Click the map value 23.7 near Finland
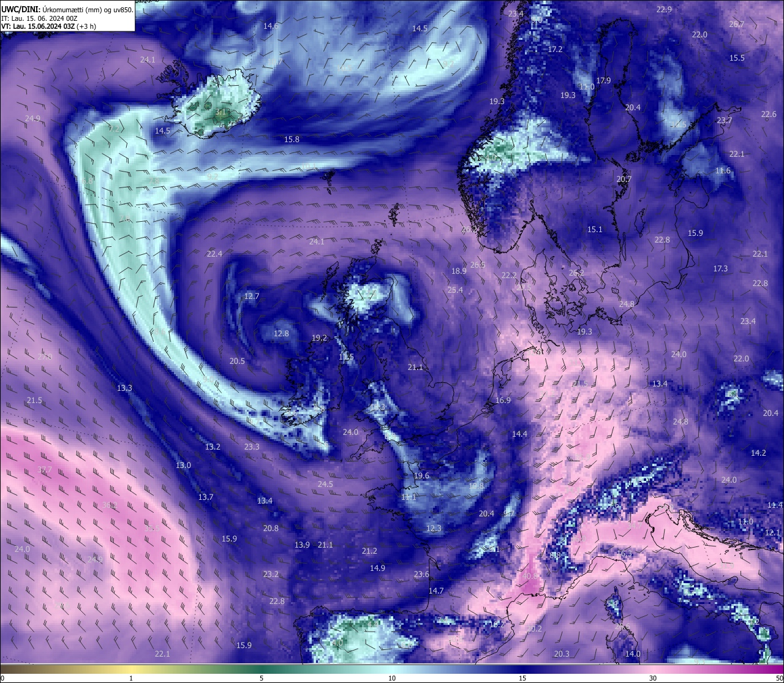Screen dimensions: 784x683 (x=725, y=120)
